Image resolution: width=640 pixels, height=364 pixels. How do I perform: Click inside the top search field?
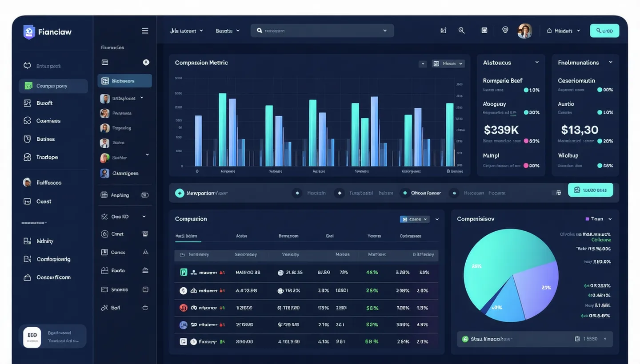322,31
